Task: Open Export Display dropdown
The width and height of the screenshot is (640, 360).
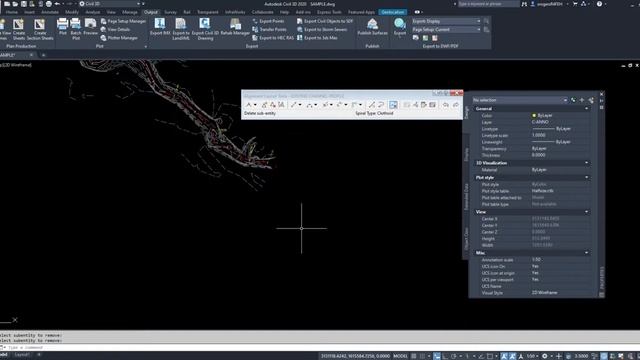Action: [446, 21]
